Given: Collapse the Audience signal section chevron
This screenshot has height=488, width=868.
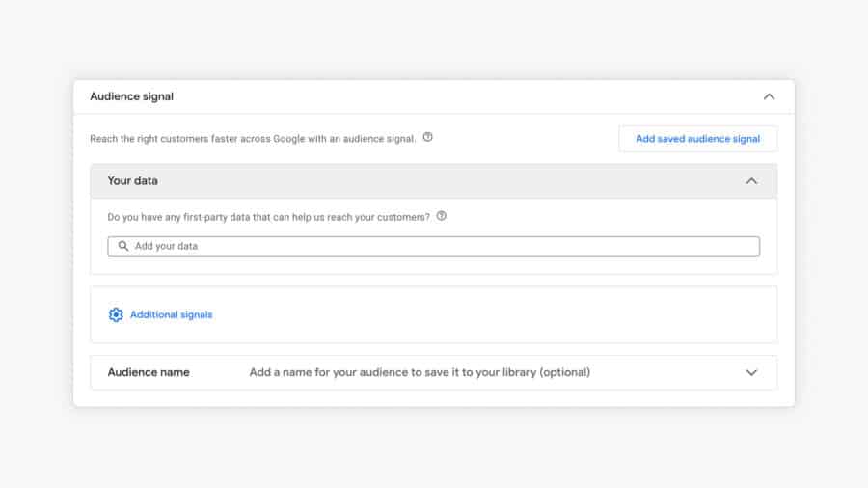Looking at the screenshot, I should (x=769, y=96).
